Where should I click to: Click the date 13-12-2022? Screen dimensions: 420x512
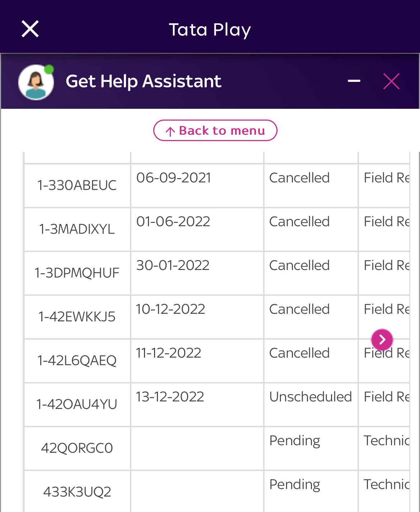170,397
